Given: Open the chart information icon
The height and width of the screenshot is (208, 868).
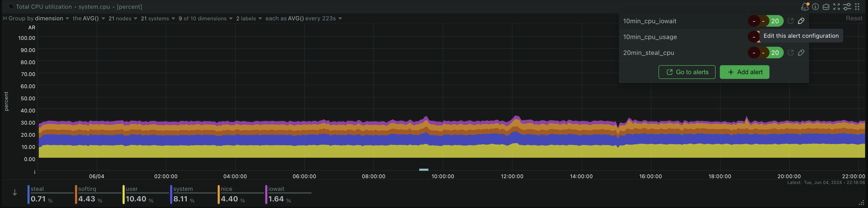Looking at the screenshot, I should 815,7.
